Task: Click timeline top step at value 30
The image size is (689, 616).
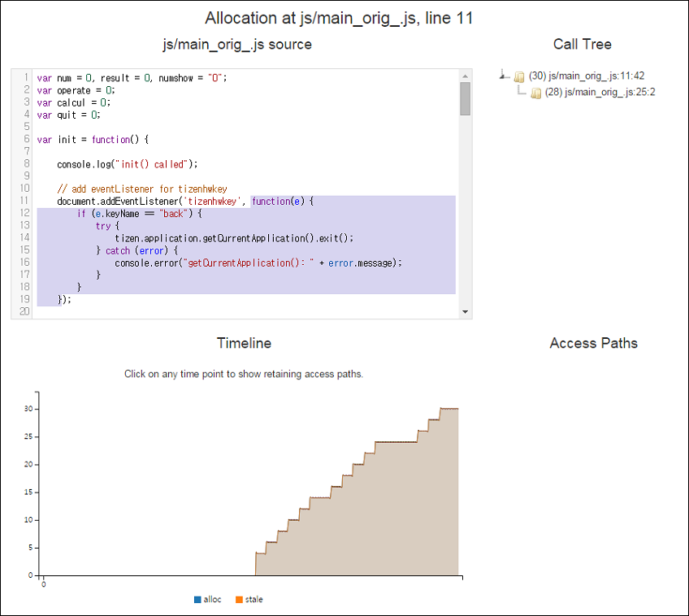Action: pos(448,408)
